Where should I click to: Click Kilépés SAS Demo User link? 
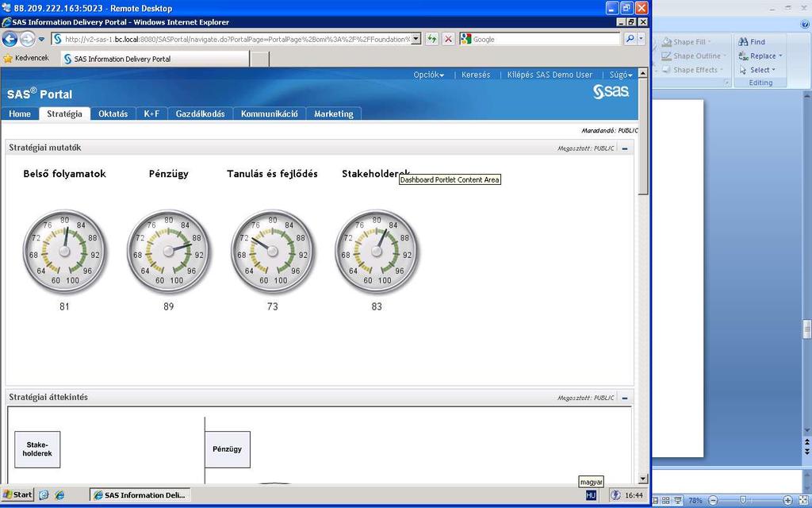pos(550,75)
